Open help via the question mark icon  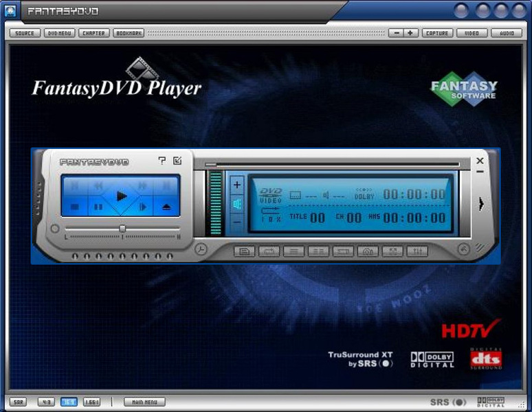(162, 160)
